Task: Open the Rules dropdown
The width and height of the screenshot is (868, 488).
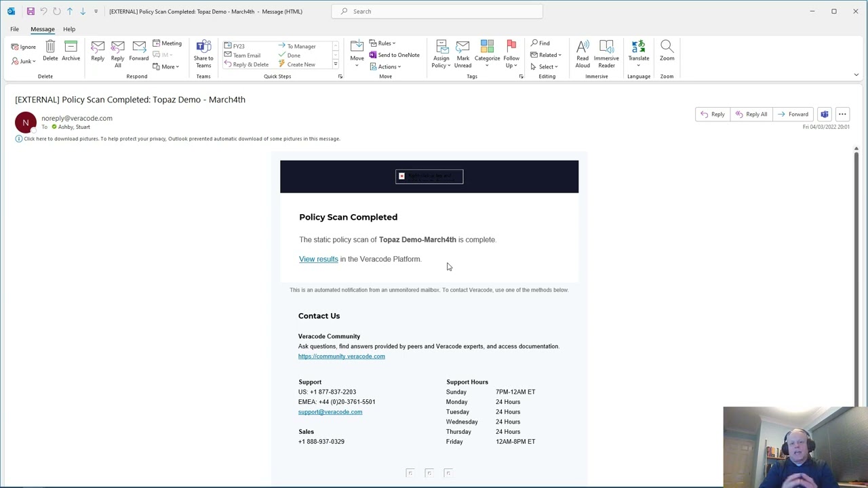Action: [x=382, y=43]
